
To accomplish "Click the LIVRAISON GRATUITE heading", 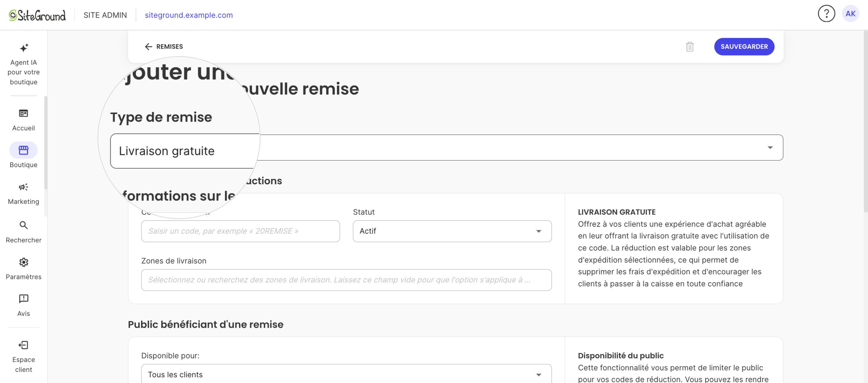I will [617, 212].
